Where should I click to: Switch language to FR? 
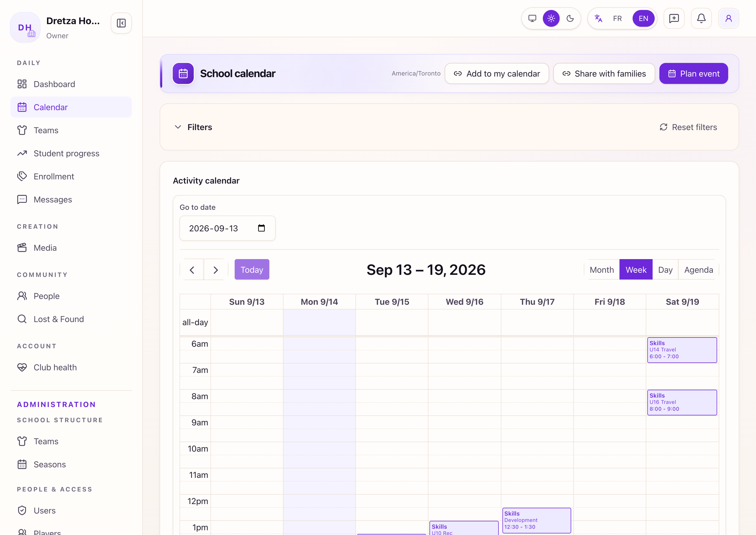[617, 18]
